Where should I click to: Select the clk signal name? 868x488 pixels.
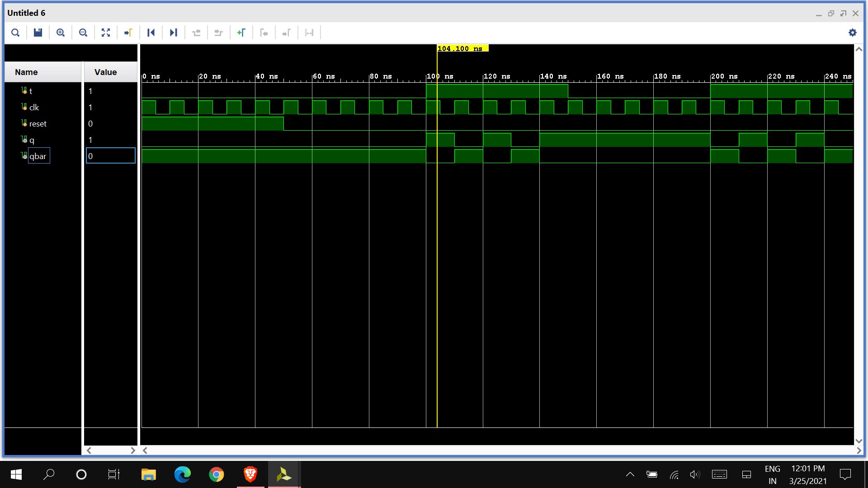(34, 108)
